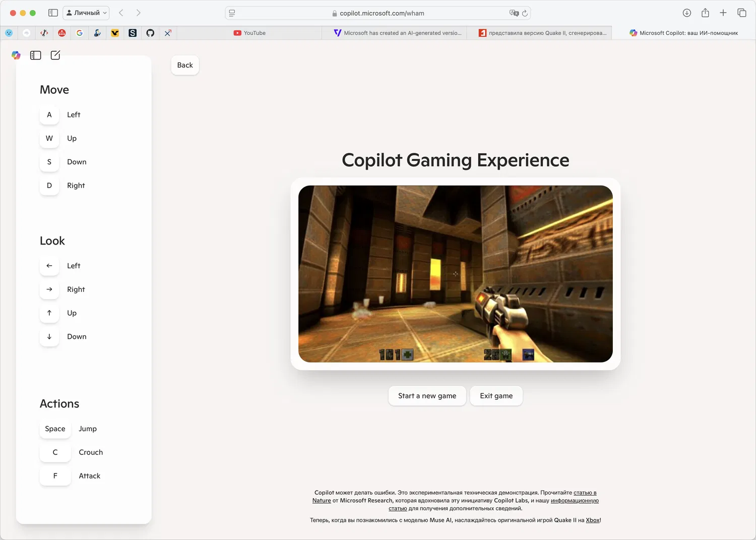Screen dimensions: 756x540
Task: Open the Share menu icon
Action: [x=705, y=13]
